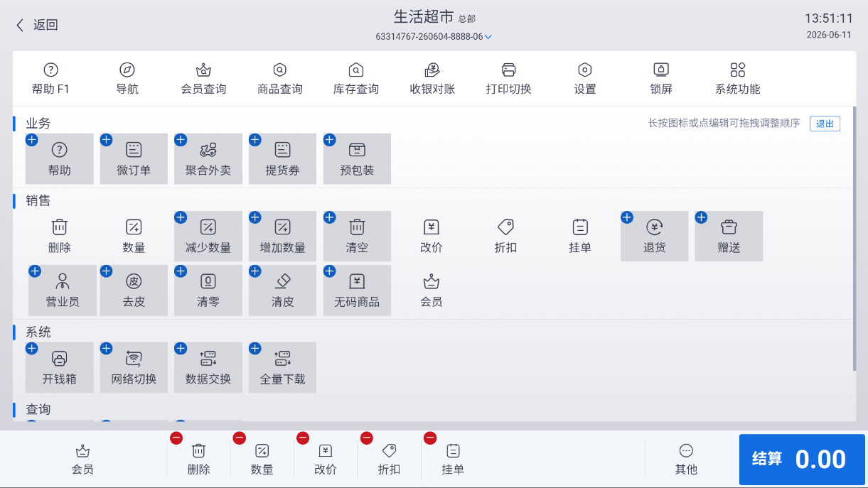Click the 13:51:11 clock display

point(828,18)
